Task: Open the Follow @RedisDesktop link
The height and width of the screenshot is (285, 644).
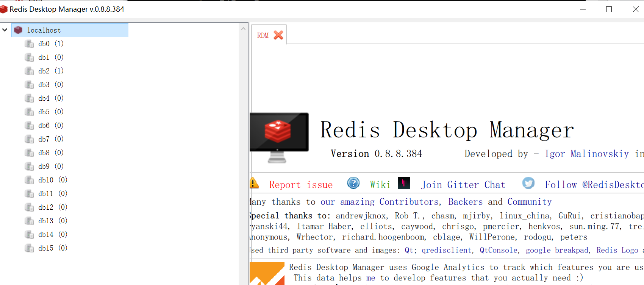Action: coord(594,185)
